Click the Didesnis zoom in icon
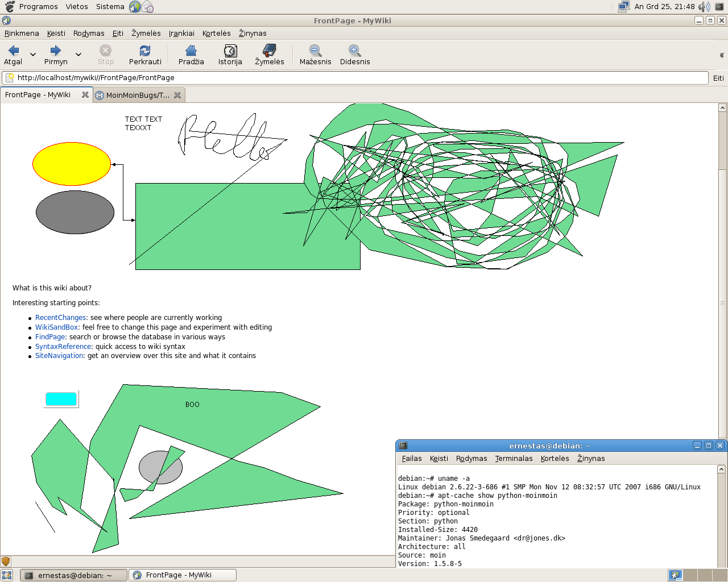Screen dimensions: 728x582 pos(354,51)
